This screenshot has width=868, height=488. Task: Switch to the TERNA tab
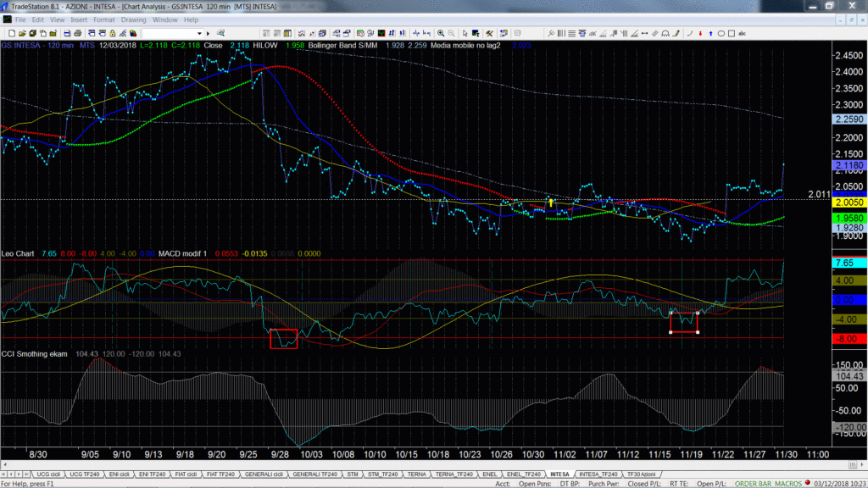tap(416, 474)
